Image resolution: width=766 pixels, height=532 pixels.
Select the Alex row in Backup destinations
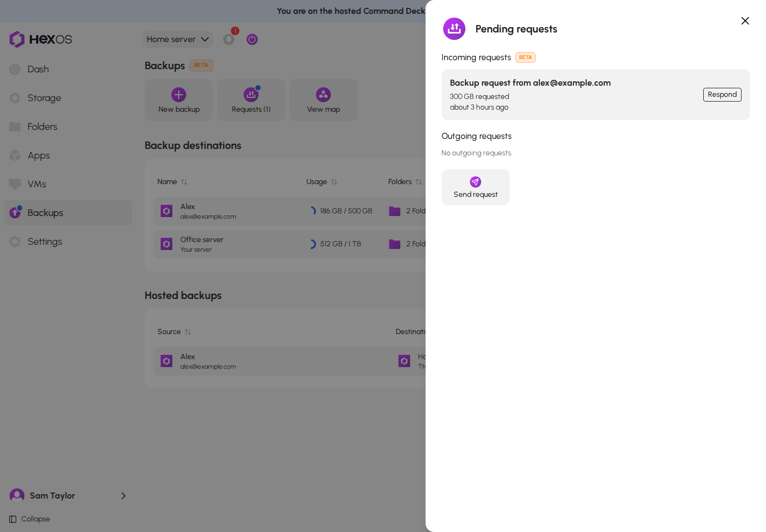point(289,211)
